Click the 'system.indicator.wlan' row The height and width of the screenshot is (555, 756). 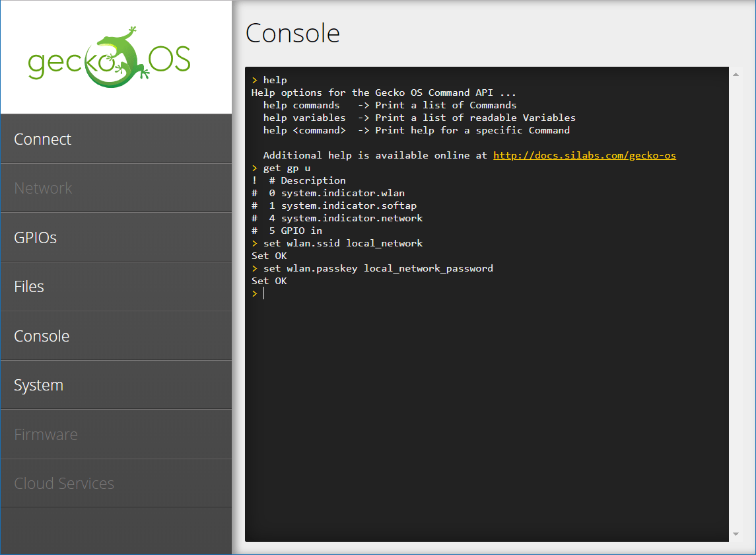pos(328,193)
